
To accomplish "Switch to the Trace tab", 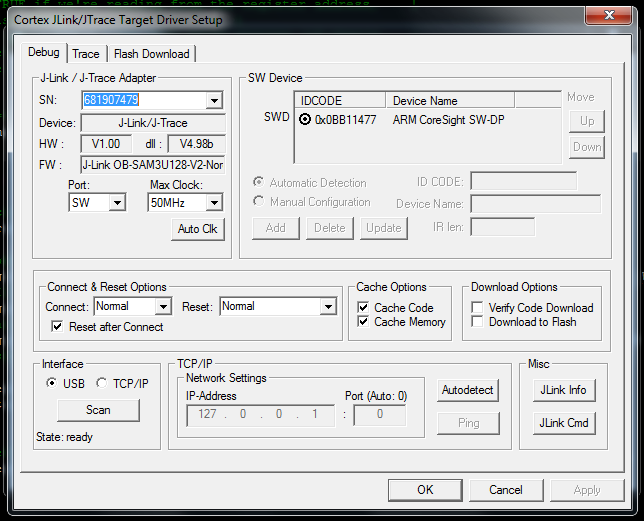I will click(86, 54).
